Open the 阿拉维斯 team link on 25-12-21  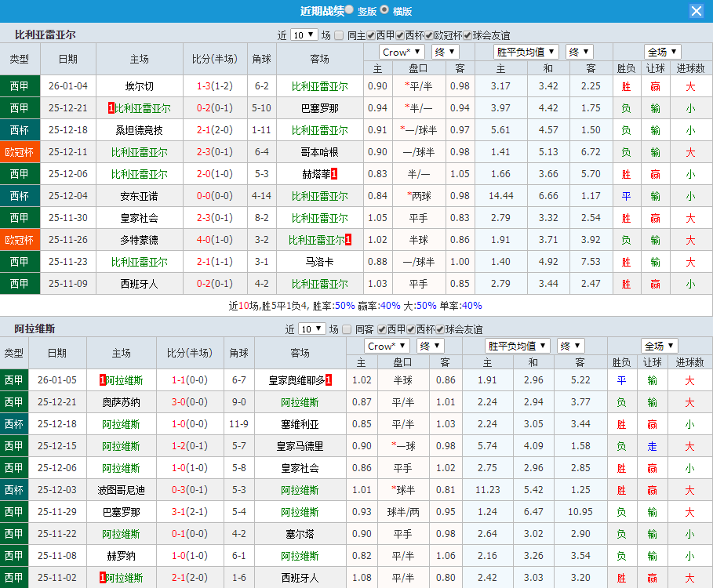point(300,401)
